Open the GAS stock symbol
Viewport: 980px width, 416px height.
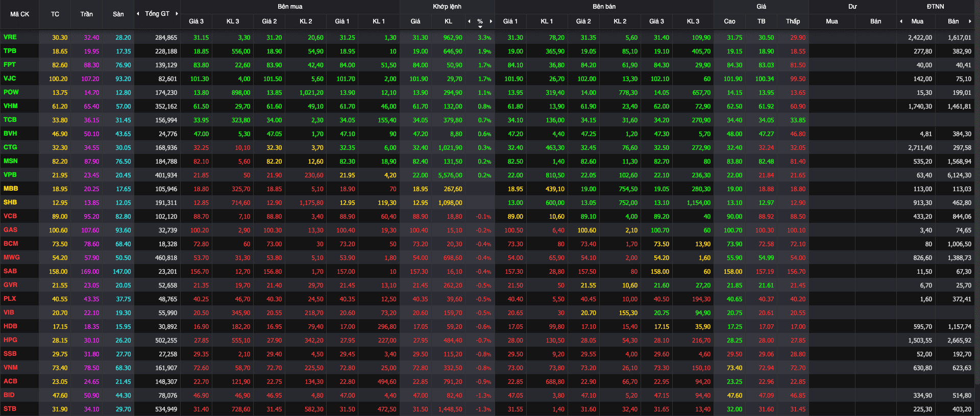tap(11, 230)
